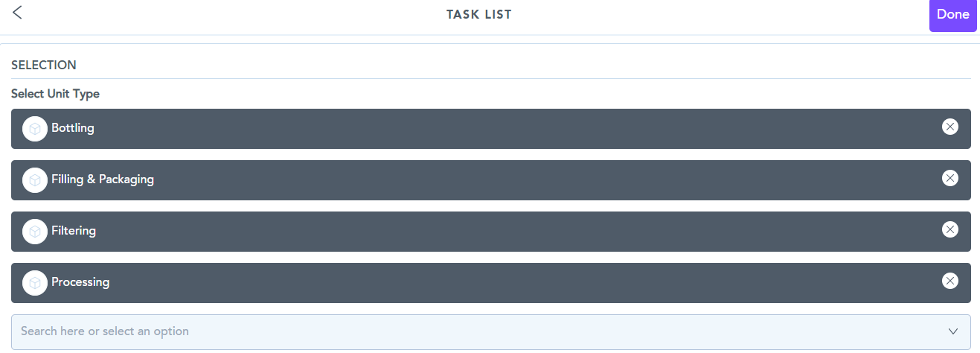Remove Filling & Packaging from selection
Image resolution: width=980 pixels, height=353 pixels.
click(x=949, y=178)
